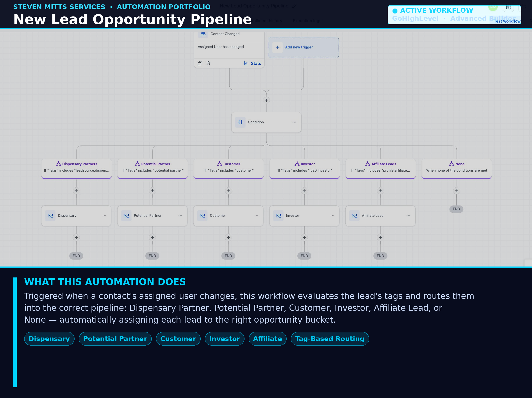Add step after Investor action
Image resolution: width=532 pixels, height=398 pixels.
tap(304, 237)
